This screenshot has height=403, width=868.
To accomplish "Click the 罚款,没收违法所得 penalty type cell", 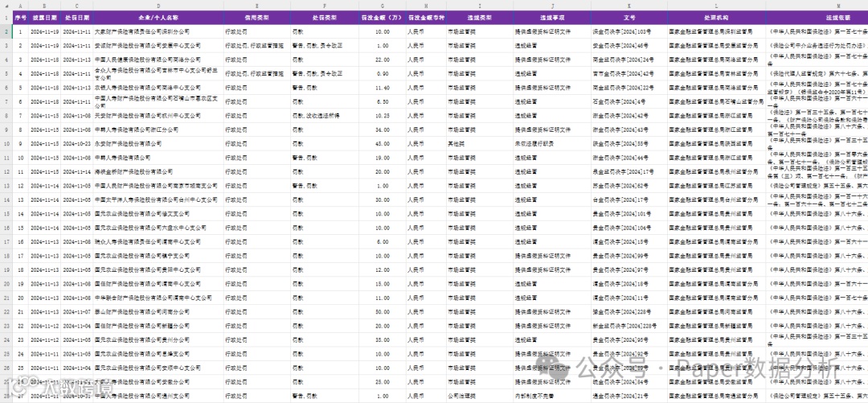I will pyautogui.click(x=325, y=116).
